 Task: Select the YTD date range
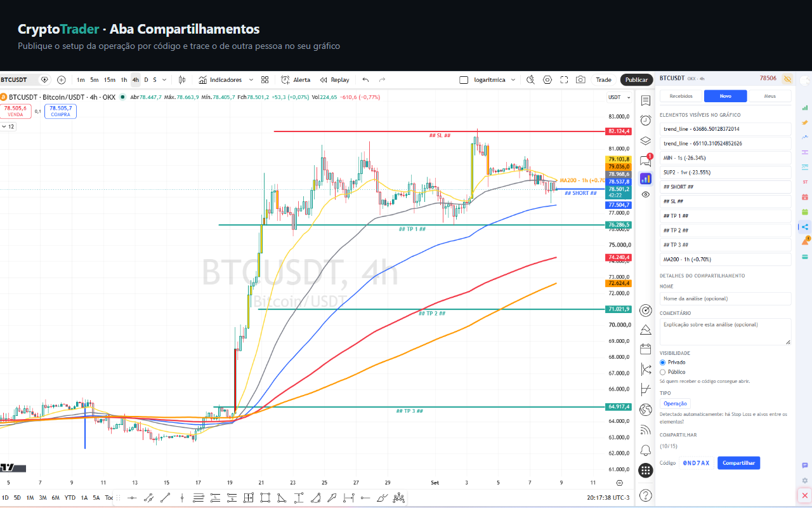(70, 498)
